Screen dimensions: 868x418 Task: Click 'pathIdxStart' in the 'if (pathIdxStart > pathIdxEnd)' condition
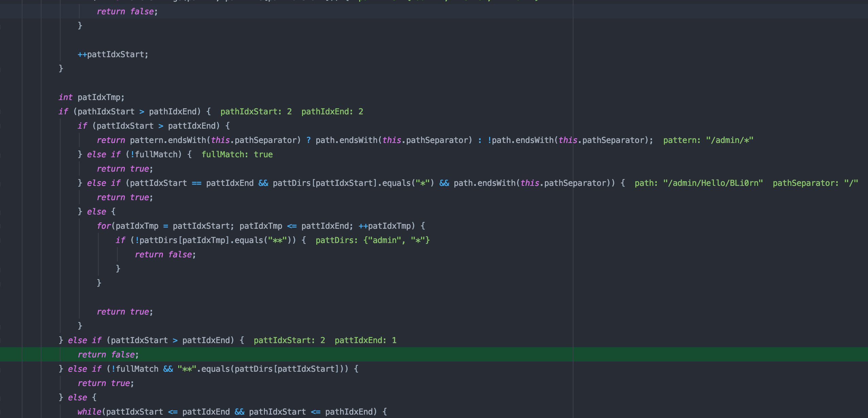point(106,111)
